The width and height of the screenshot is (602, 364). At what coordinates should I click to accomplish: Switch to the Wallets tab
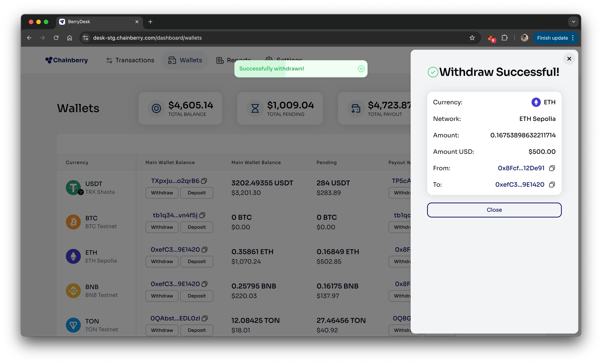185,60
